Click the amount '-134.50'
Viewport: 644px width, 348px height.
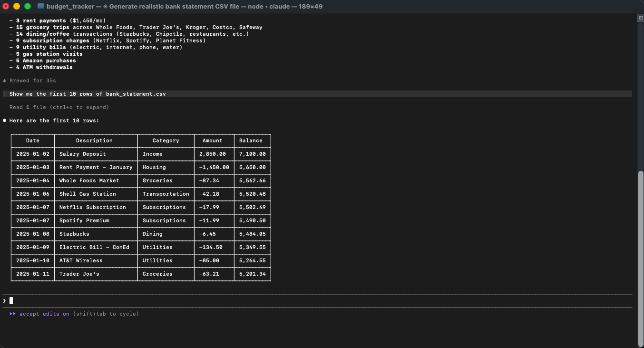211,247
